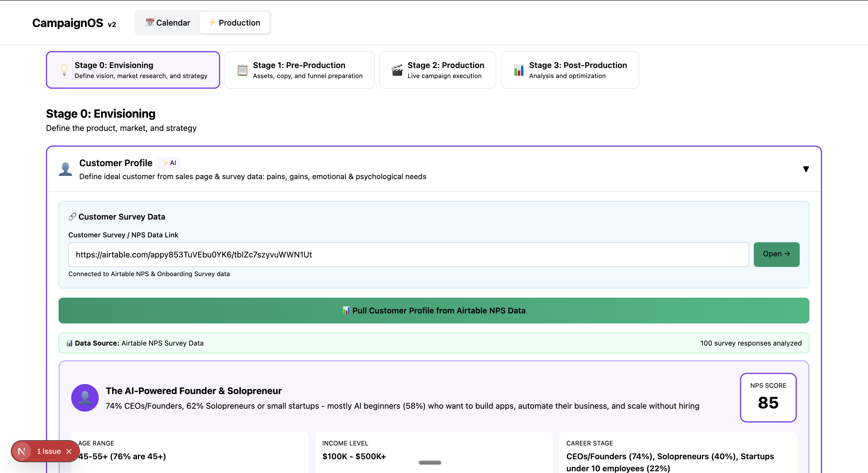Viewport: 868px width, 473px height.
Task: Click the clapperboard icon on Stage 2
Action: [x=397, y=70]
